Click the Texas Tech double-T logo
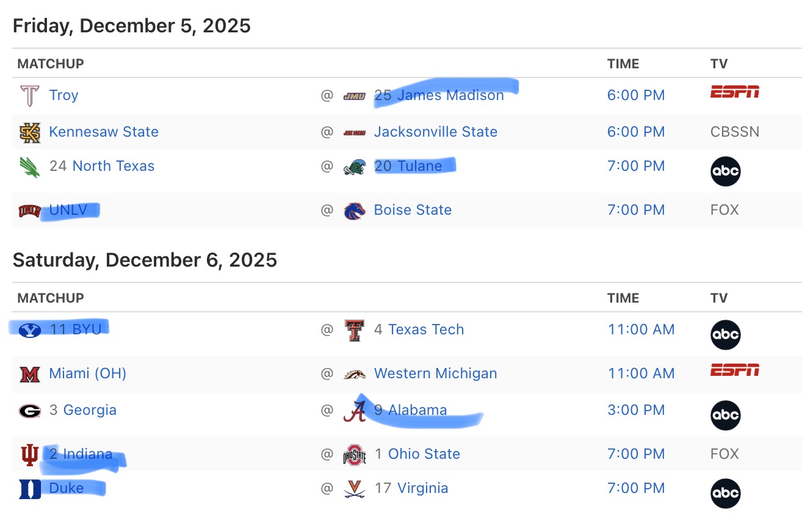 point(354,330)
